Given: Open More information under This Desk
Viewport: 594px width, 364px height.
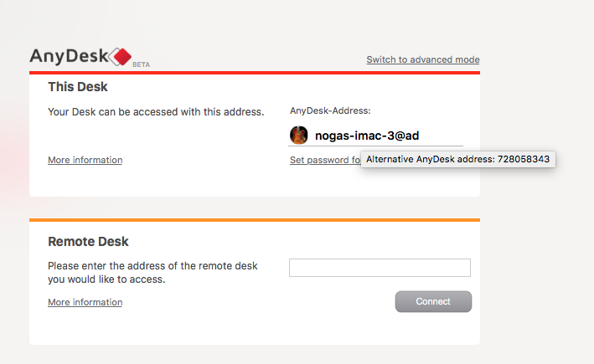Looking at the screenshot, I should pos(85,160).
